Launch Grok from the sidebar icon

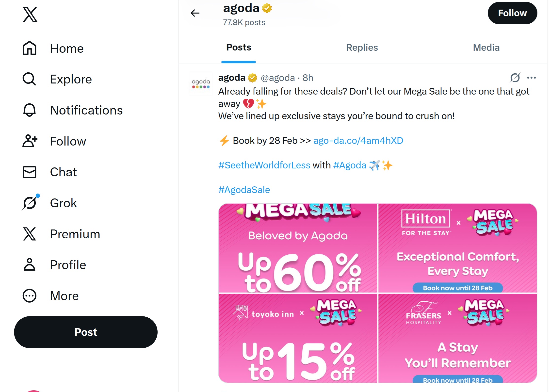tap(30, 203)
